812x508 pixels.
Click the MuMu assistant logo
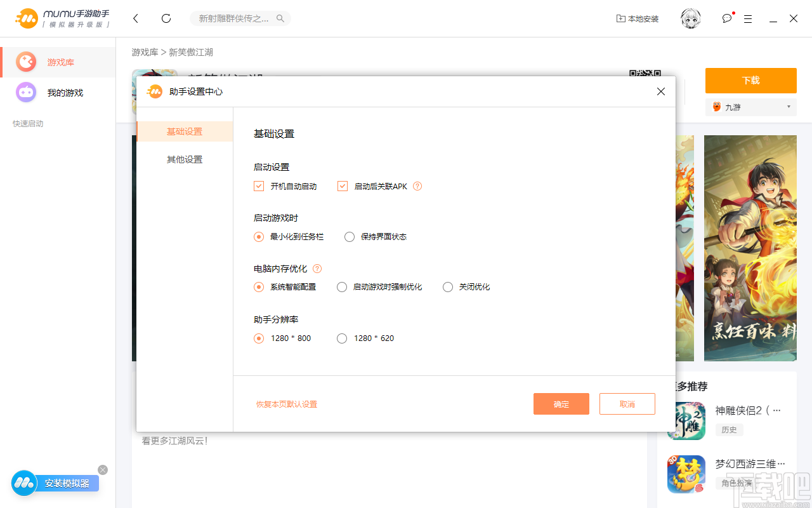(x=27, y=18)
